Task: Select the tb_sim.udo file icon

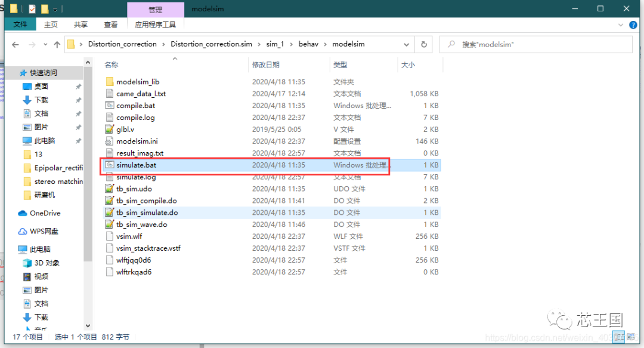Action: (x=110, y=189)
